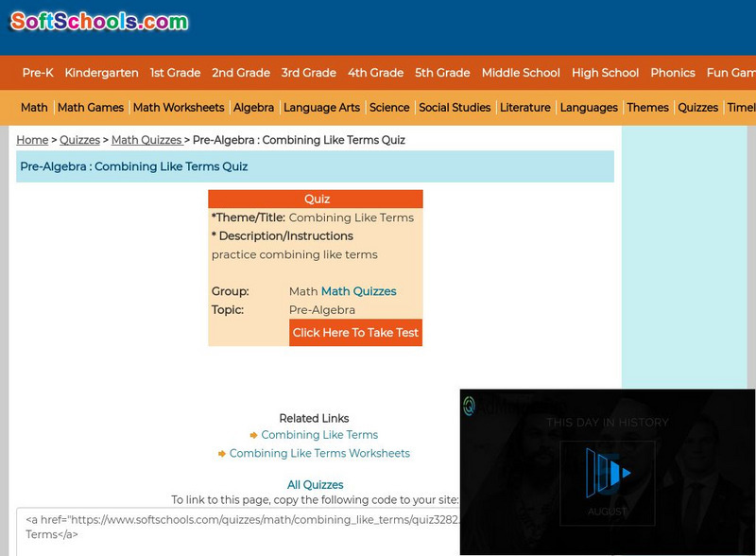Go to Language Arts subject

click(x=321, y=108)
